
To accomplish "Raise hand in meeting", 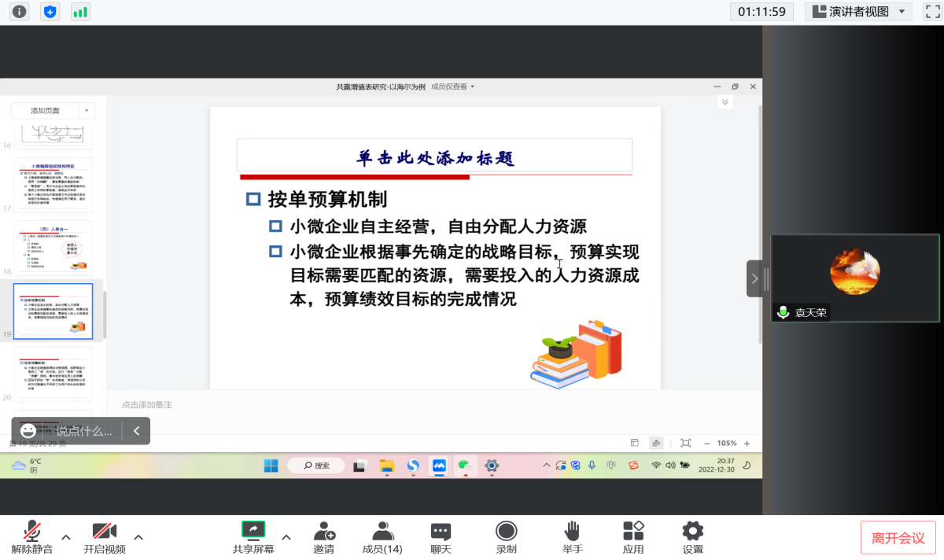I will coord(572,537).
